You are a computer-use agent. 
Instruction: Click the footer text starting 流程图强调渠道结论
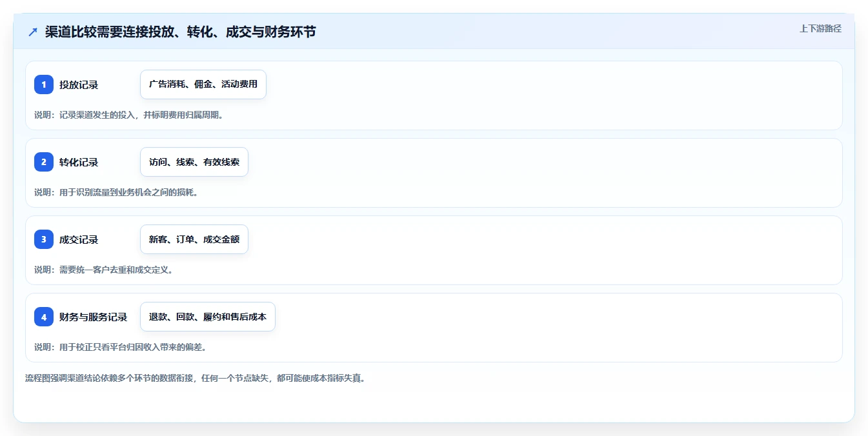[x=196, y=378]
